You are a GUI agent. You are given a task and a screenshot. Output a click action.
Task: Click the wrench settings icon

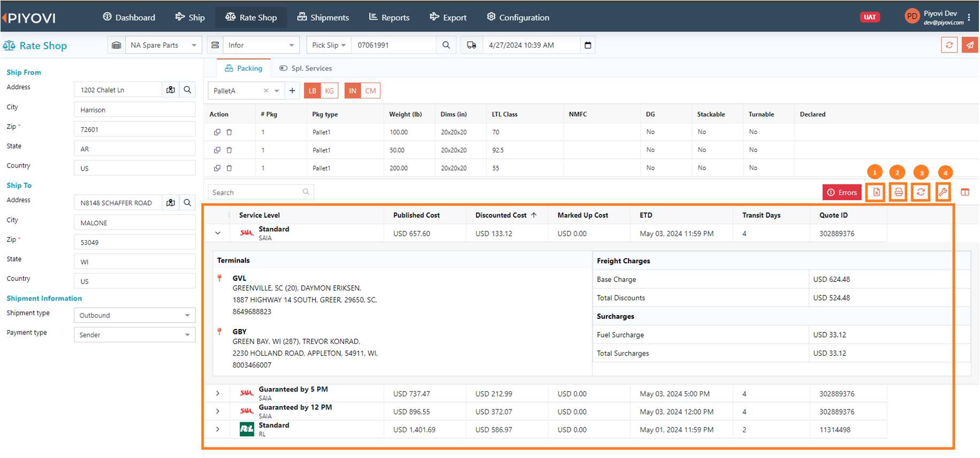(943, 192)
